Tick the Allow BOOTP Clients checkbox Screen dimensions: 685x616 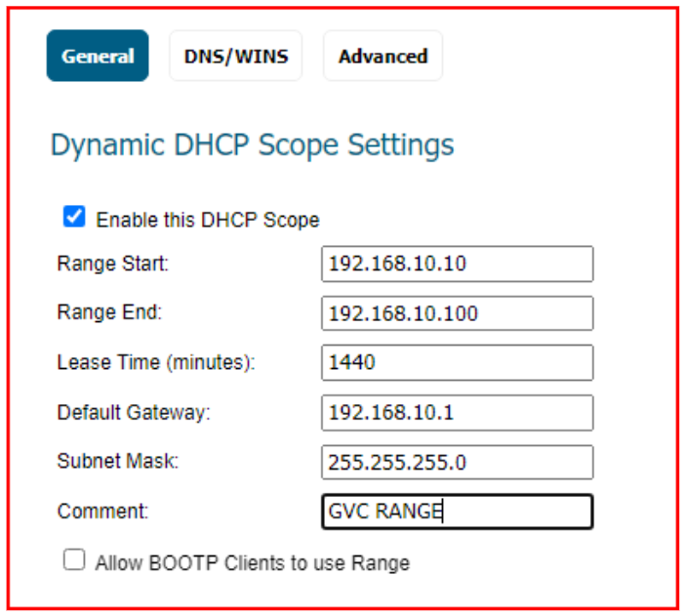[x=74, y=560]
